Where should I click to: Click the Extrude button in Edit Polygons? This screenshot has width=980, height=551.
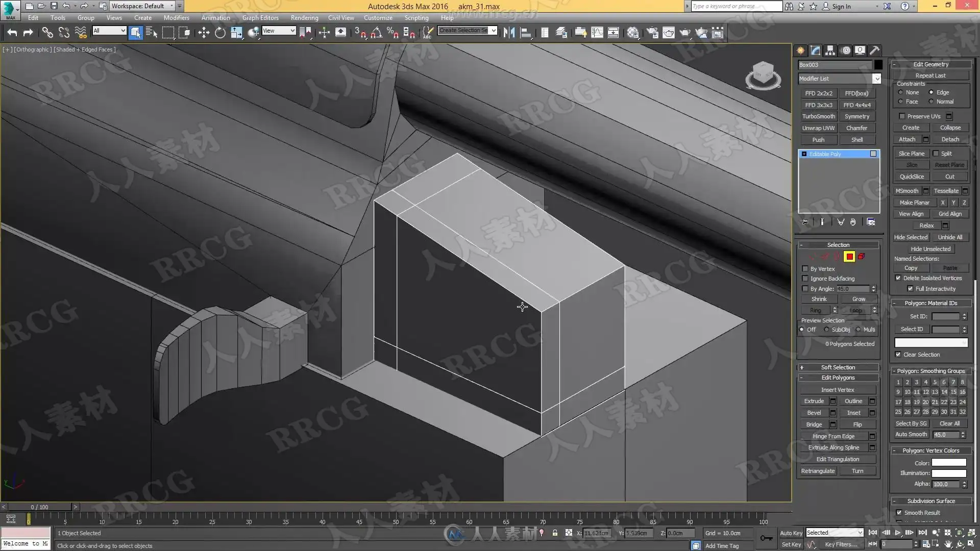pyautogui.click(x=814, y=401)
